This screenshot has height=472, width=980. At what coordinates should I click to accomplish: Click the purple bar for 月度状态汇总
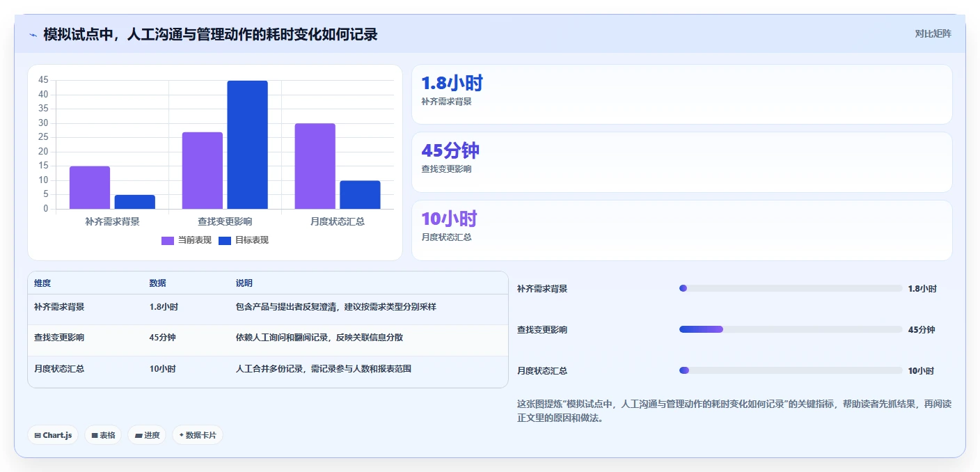(x=315, y=166)
